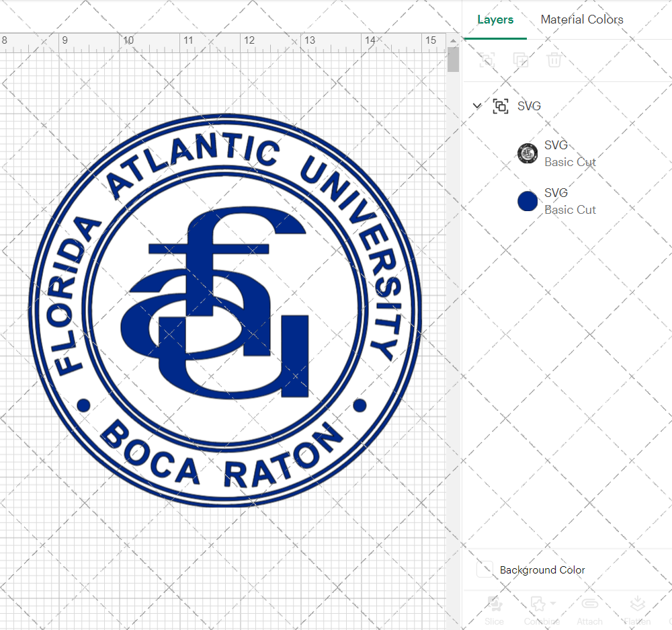
Task: Open the Material Colors tab
Action: coord(581,19)
